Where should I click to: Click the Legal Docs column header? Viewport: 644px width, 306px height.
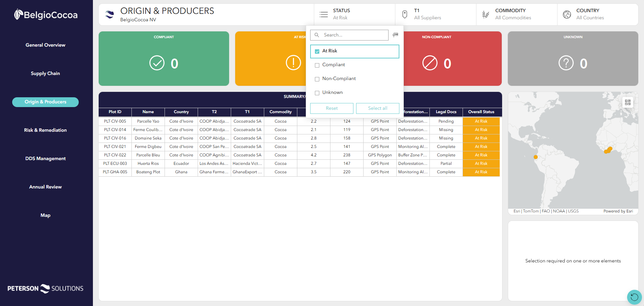446,112
